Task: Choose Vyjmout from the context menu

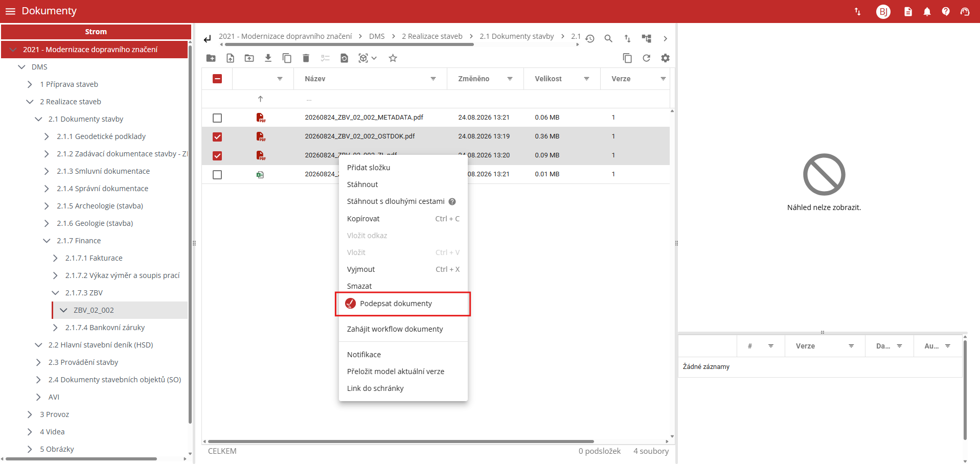Action: click(x=403, y=269)
